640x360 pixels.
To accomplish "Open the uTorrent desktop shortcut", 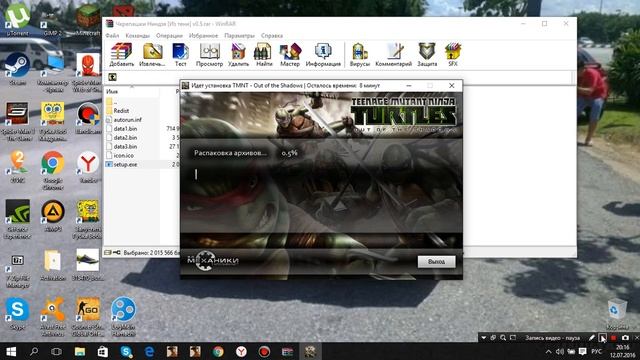I will [18, 20].
